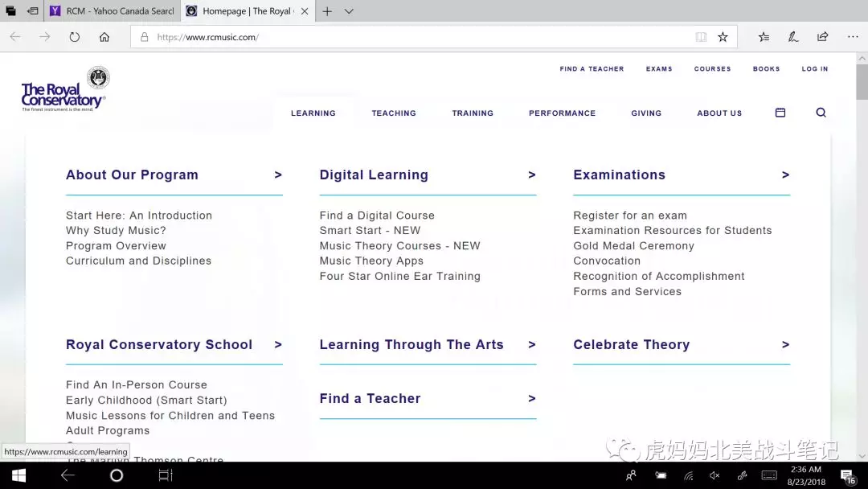Click FIND A TEACHER top link
This screenshot has width=868, height=489.
[x=592, y=69]
